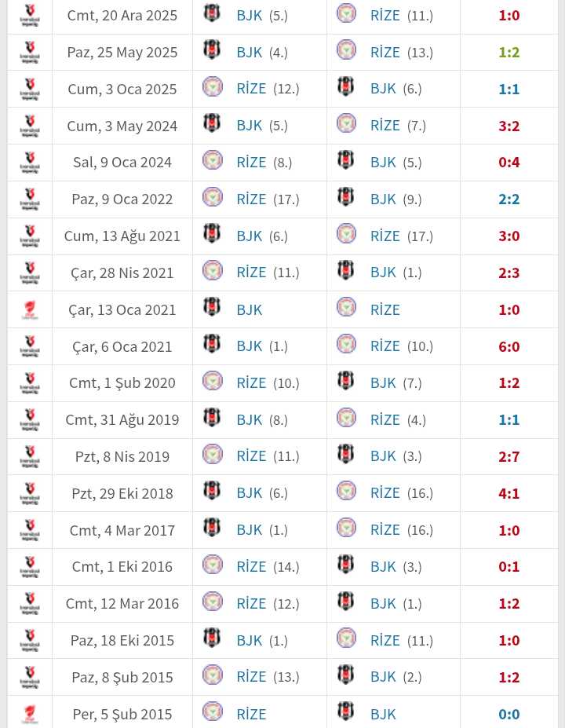This screenshot has width=565, height=728.
Task: Click the 4:1 score from 29 Eki 2018
Action: coord(508,493)
